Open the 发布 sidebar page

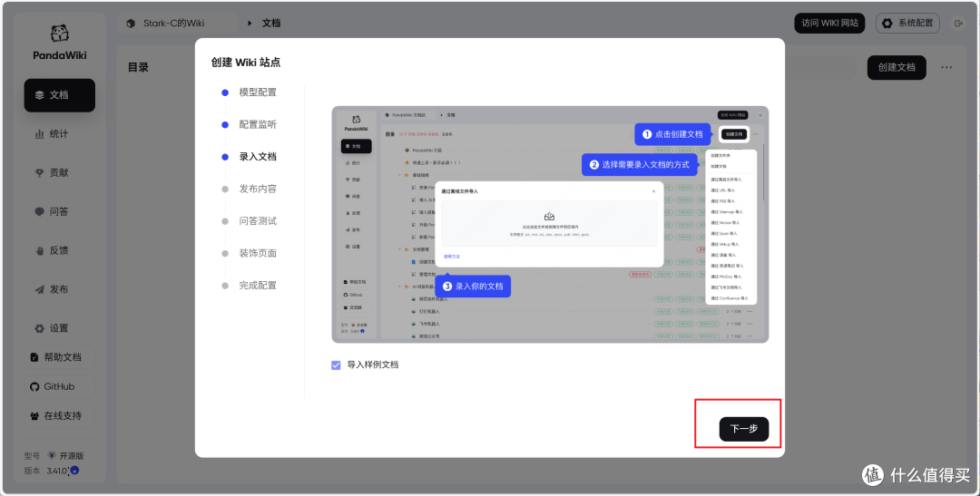tap(59, 289)
